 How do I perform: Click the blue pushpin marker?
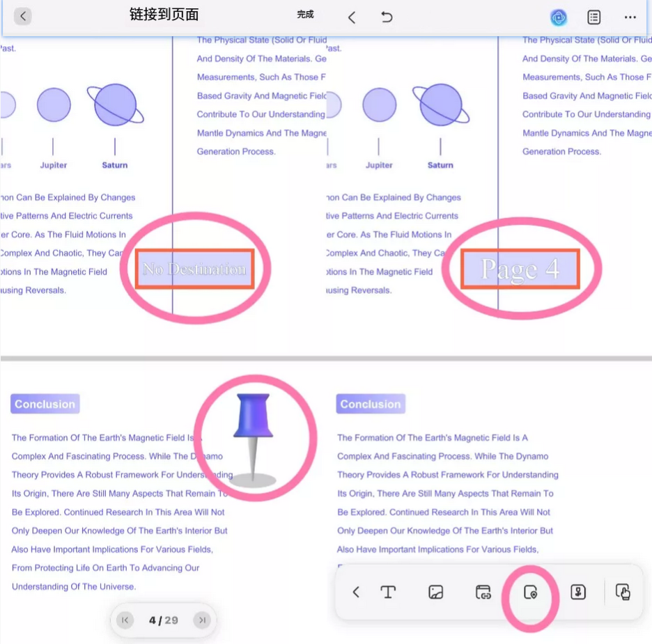click(x=254, y=438)
